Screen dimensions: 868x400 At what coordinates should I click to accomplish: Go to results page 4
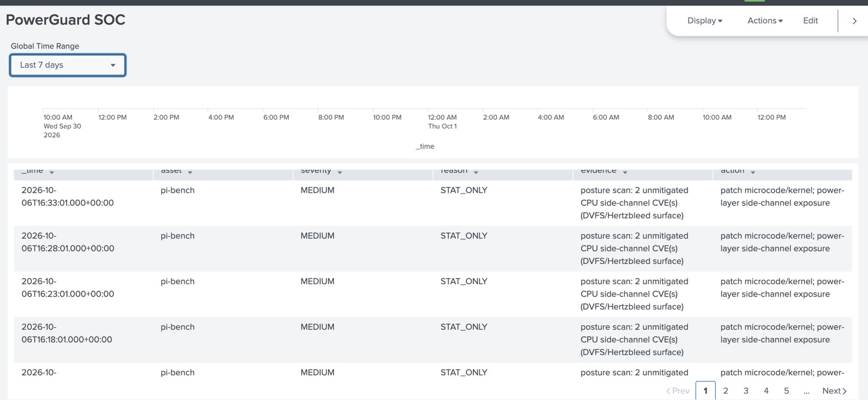[766, 391]
